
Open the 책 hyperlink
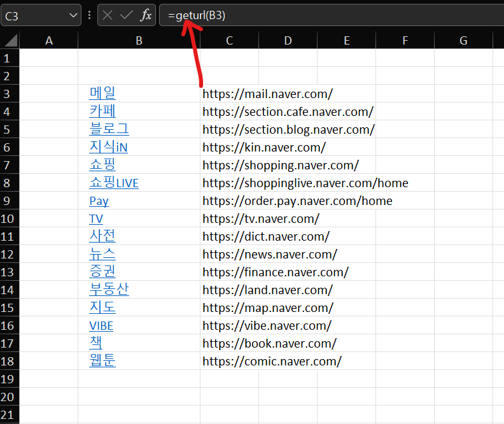pyautogui.click(x=96, y=343)
